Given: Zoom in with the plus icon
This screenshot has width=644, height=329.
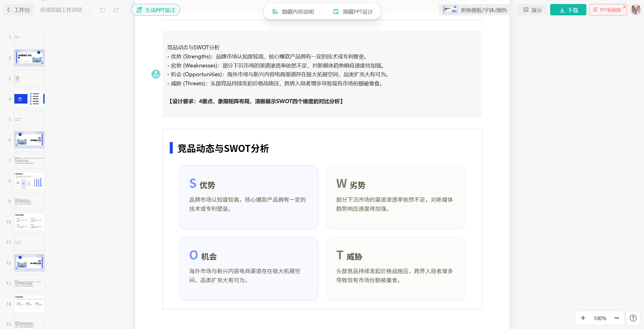Looking at the screenshot, I should [x=583, y=318].
